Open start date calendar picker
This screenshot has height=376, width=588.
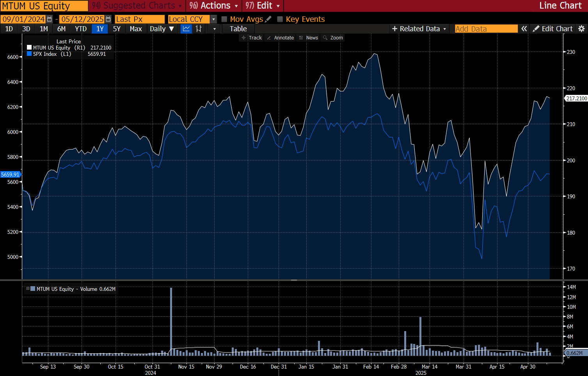pos(50,19)
